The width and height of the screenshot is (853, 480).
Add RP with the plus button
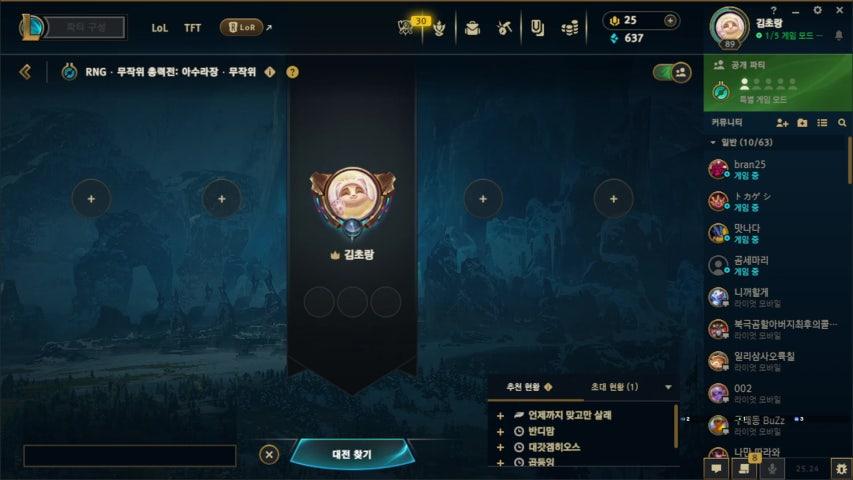click(x=670, y=21)
